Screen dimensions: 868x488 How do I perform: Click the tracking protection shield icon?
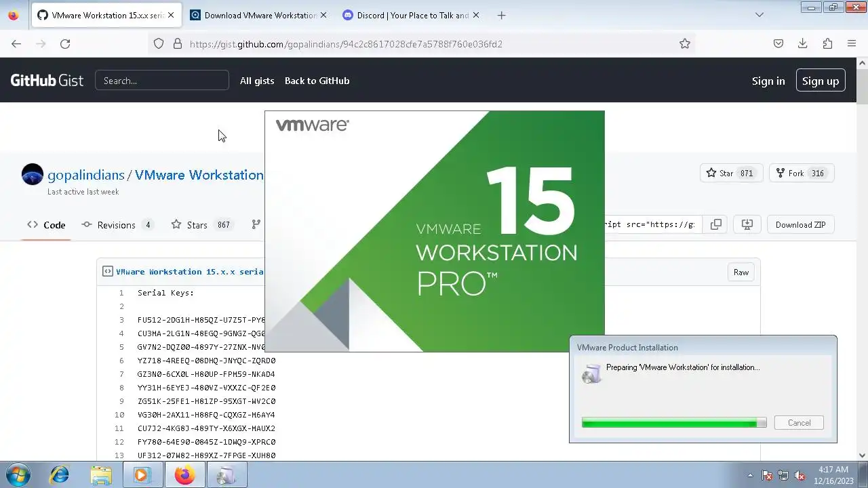pyautogui.click(x=159, y=43)
